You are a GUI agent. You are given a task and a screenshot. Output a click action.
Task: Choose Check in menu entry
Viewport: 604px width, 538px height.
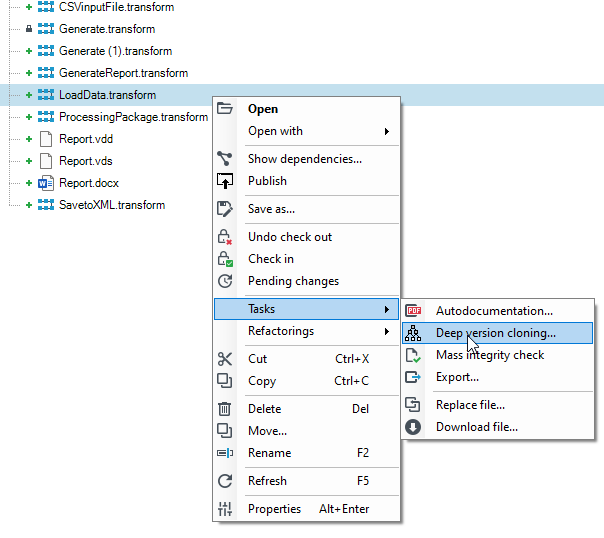point(307,259)
